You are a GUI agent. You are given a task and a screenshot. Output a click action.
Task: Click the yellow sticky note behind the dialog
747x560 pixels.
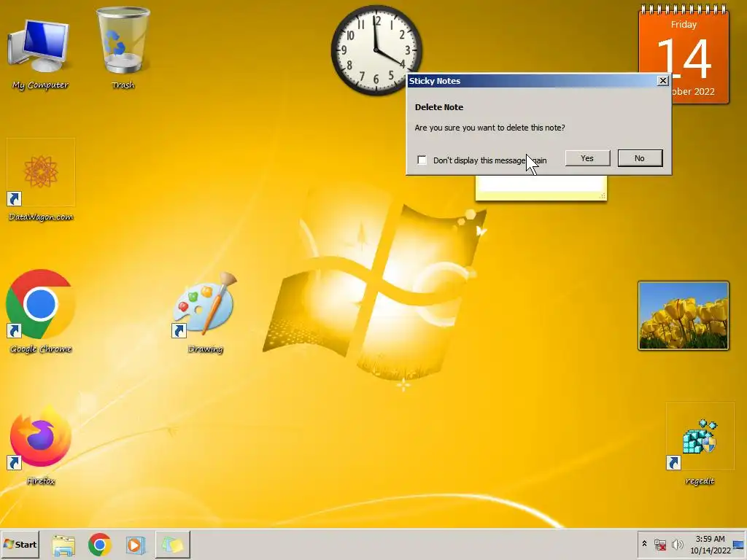541,187
